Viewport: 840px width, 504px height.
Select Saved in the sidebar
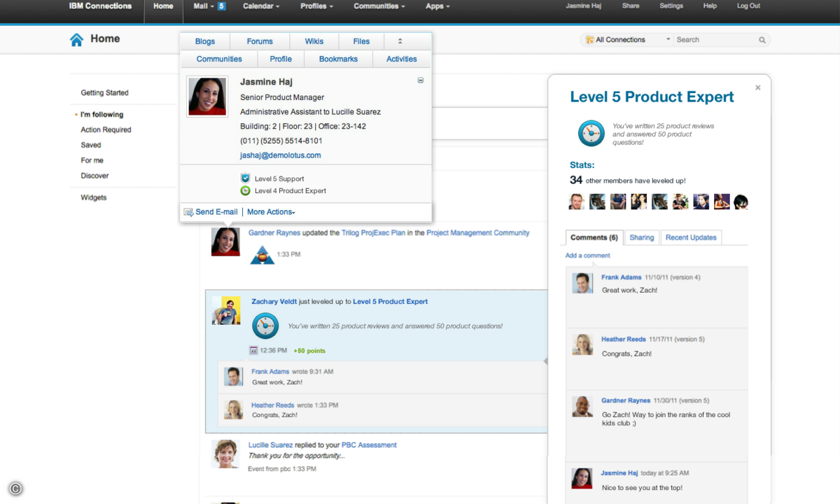pyautogui.click(x=91, y=145)
